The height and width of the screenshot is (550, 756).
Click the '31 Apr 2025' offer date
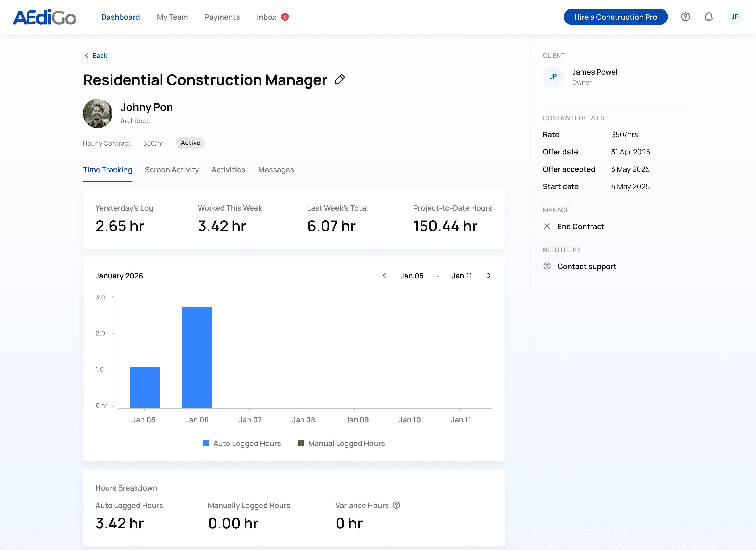[630, 152]
